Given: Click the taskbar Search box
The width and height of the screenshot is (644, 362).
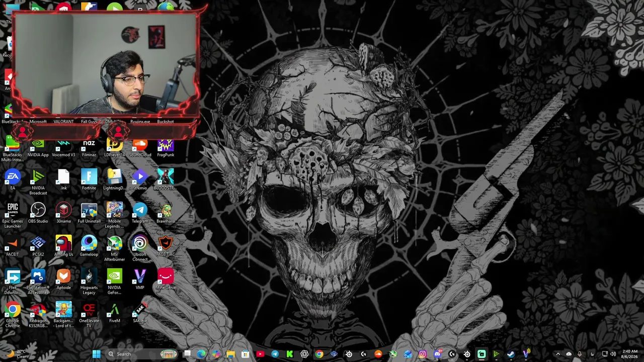Looking at the screenshot, I should pyautogui.click(x=142, y=354).
